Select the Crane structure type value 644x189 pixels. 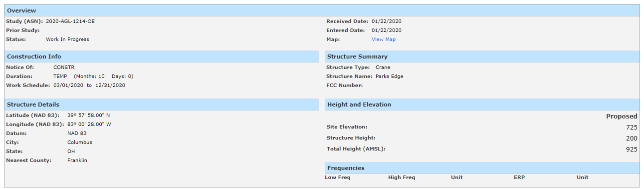click(383, 67)
